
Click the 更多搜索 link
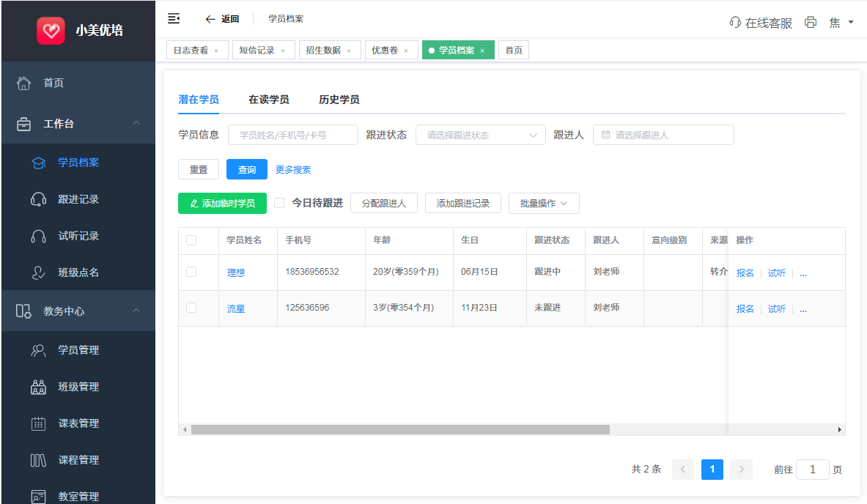pyautogui.click(x=293, y=170)
